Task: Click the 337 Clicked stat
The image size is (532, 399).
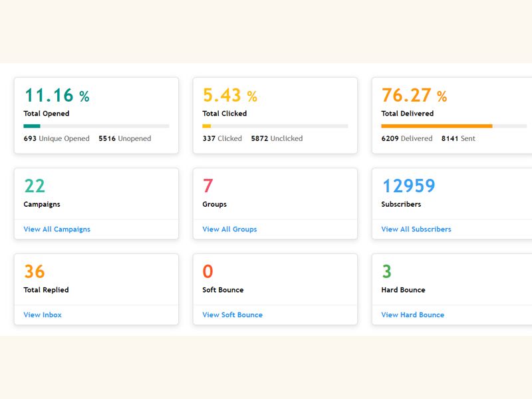Action: pos(222,138)
